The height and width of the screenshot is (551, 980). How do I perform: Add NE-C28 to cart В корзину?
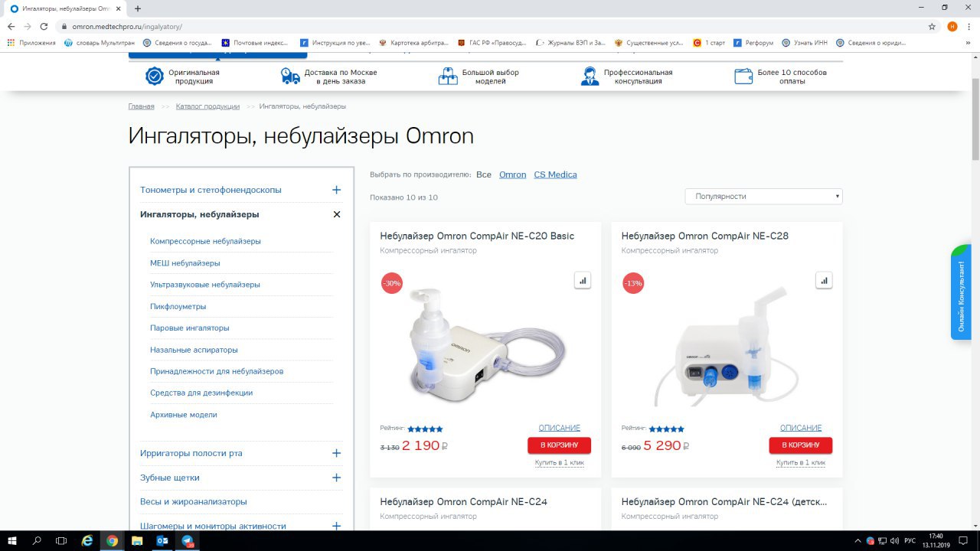pyautogui.click(x=801, y=445)
